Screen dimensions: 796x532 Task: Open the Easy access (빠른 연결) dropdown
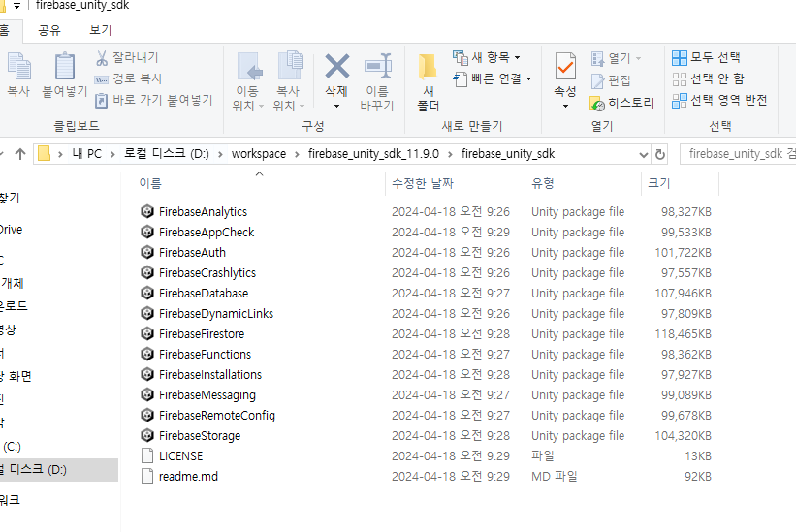click(493, 78)
